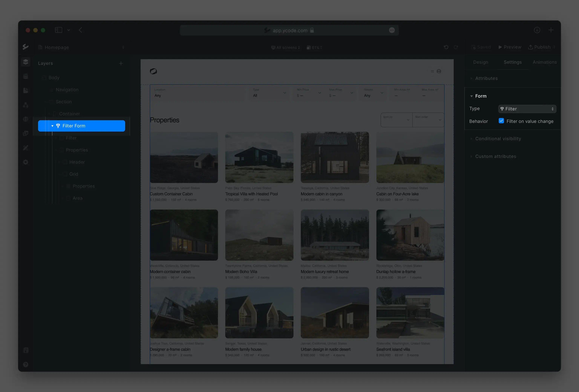Collapse the Form settings section

click(x=471, y=96)
